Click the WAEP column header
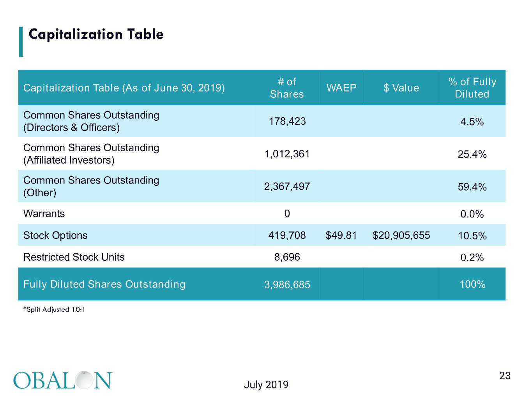Viewport: 532px width, 399px height. click(x=341, y=88)
